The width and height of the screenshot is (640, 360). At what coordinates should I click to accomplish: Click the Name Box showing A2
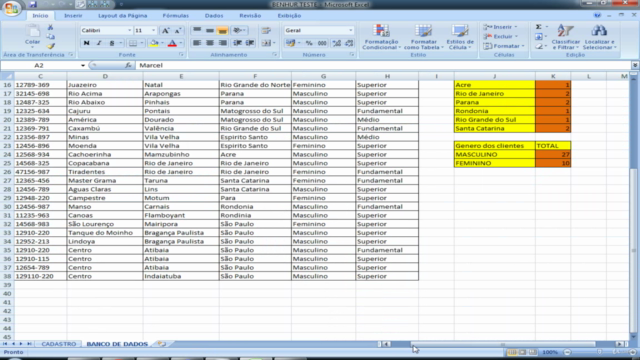[x=43, y=65]
